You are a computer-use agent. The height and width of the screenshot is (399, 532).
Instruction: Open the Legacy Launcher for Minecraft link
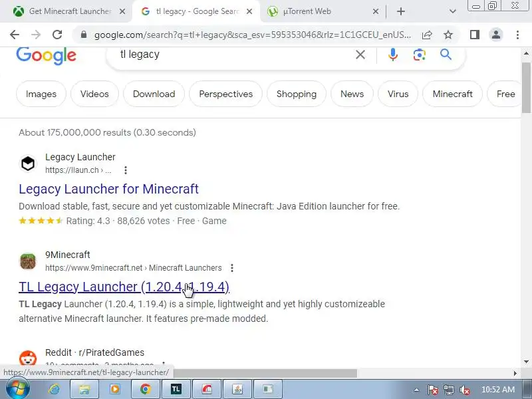pos(108,189)
